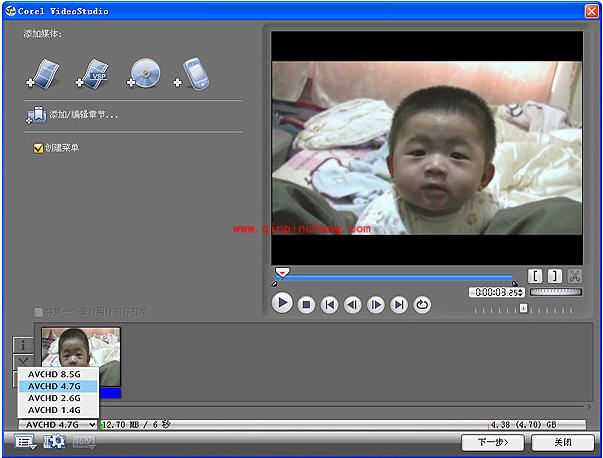Add a VideoStudio VSP project file
603x458 pixels.
(x=94, y=73)
